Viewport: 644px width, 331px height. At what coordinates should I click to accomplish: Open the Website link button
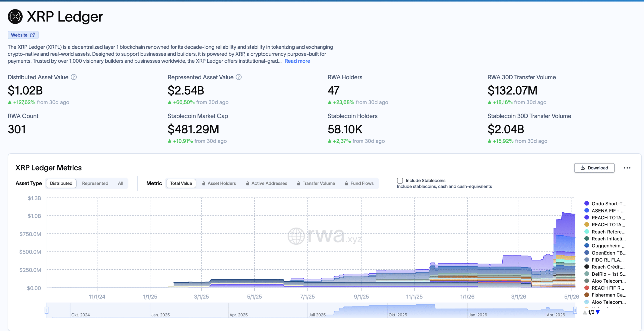23,35
